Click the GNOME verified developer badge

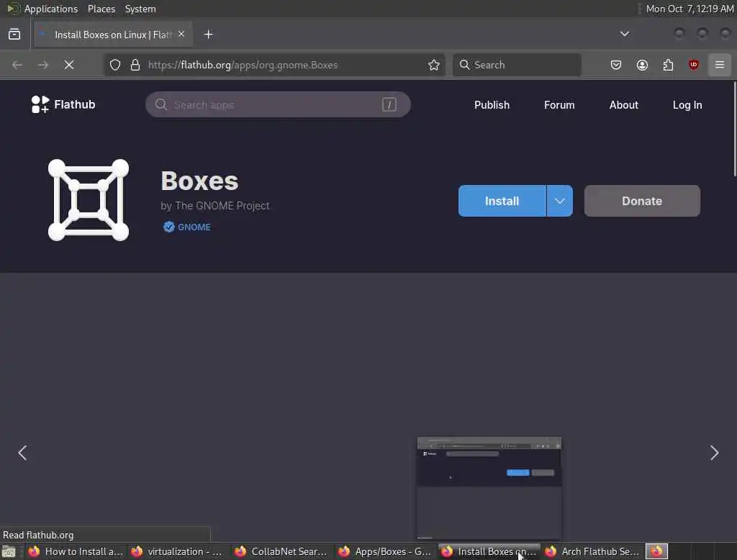click(187, 227)
